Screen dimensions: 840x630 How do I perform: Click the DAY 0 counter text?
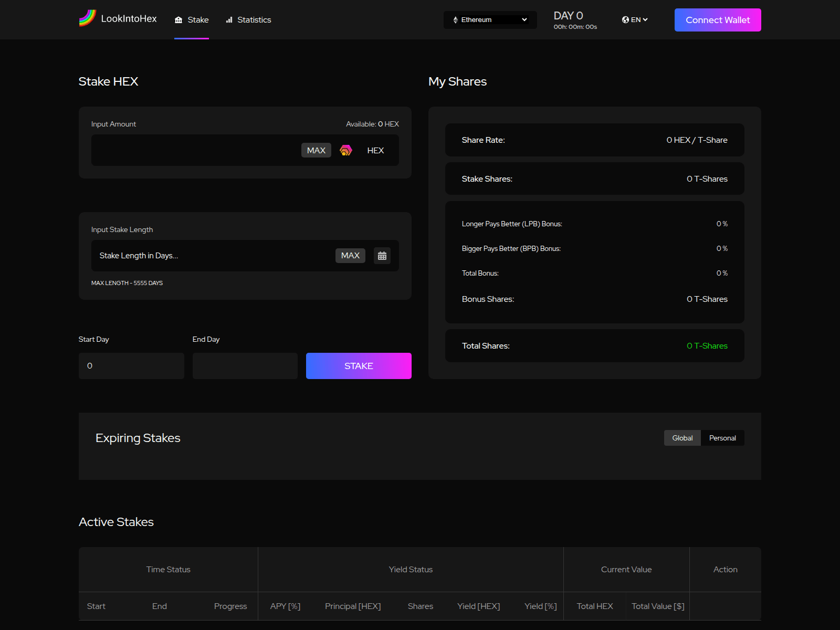[568, 16]
